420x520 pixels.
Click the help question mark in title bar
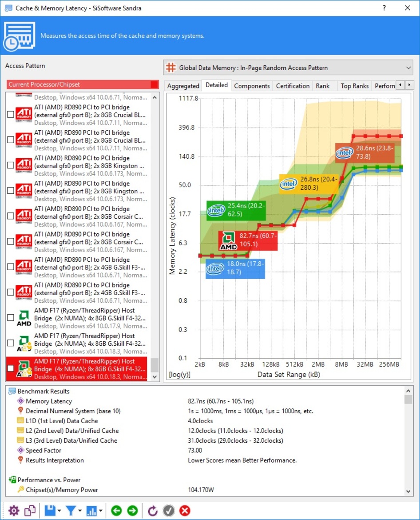[x=384, y=8]
